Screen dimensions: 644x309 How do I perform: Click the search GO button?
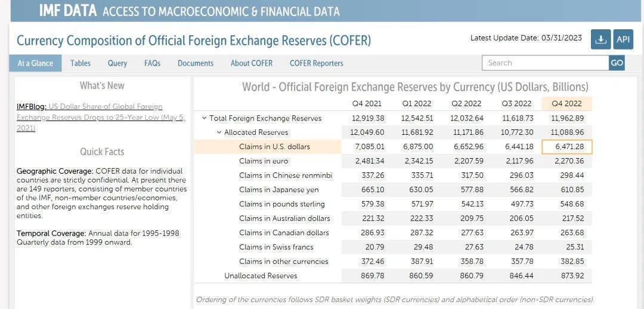[x=617, y=63]
